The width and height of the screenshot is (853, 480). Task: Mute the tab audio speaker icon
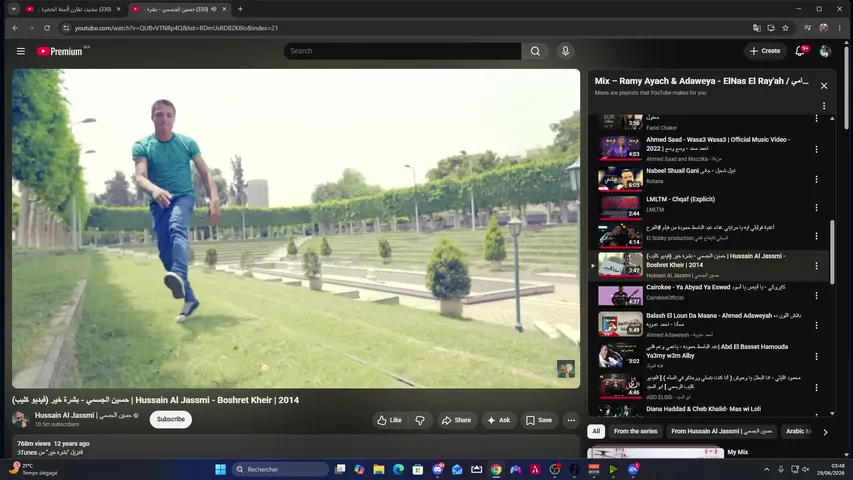coord(214,9)
